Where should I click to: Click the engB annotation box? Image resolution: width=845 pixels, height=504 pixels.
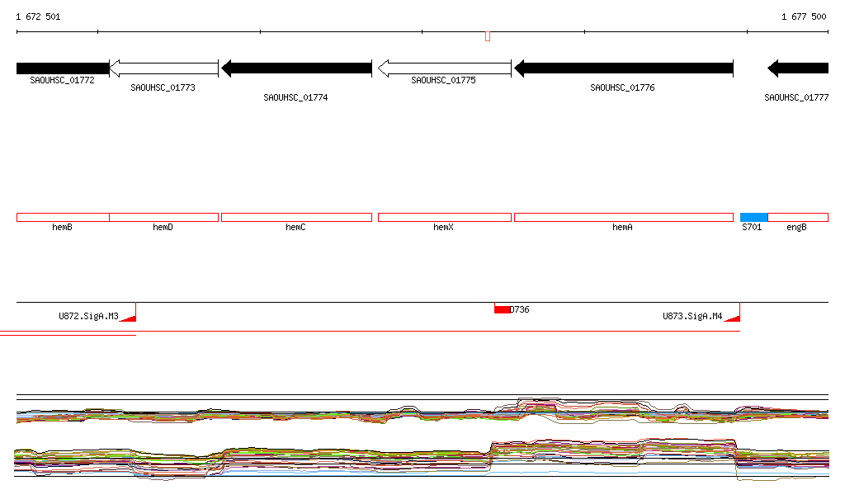coord(797,217)
